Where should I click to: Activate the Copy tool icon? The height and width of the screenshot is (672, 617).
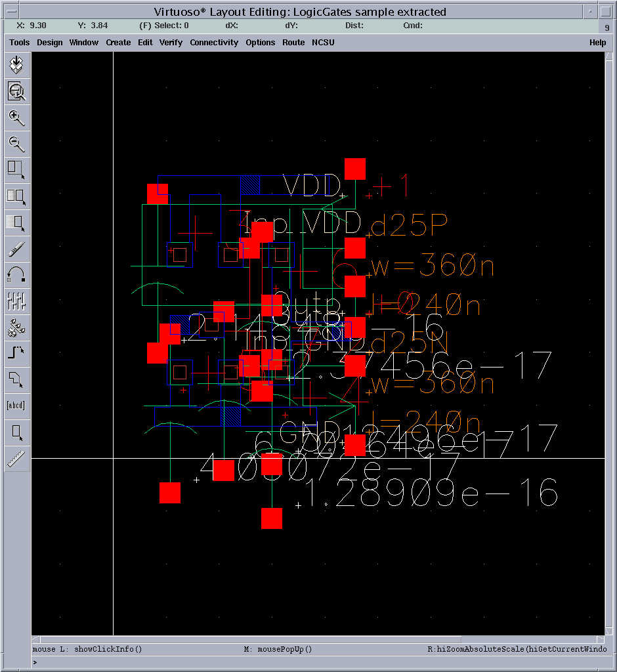16,196
